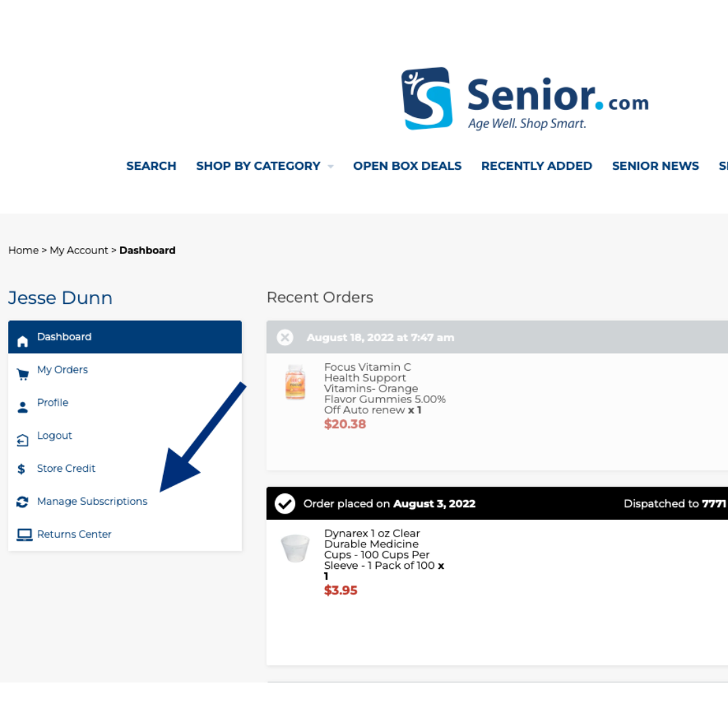Open the Recently Added page
Viewport: 728px width, 728px height.
[x=537, y=166]
